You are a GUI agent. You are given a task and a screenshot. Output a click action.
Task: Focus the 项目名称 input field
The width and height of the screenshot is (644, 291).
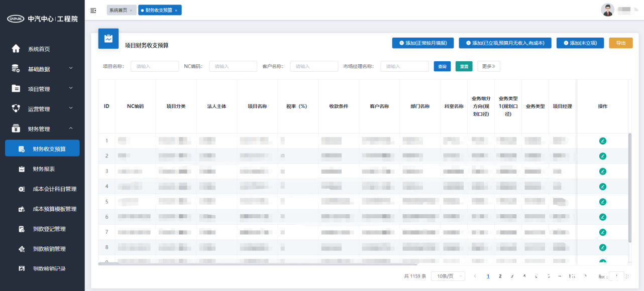point(155,66)
